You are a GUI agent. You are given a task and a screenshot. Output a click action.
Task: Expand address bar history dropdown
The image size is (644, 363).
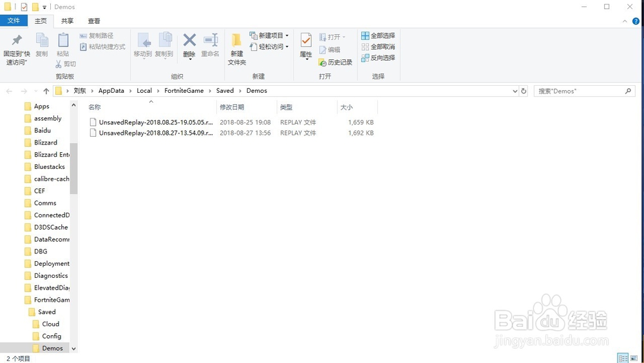(x=515, y=92)
